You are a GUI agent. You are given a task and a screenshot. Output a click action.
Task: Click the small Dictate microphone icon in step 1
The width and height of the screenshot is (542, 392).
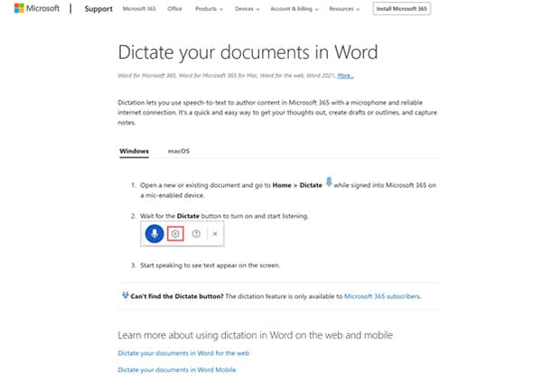[x=329, y=182]
